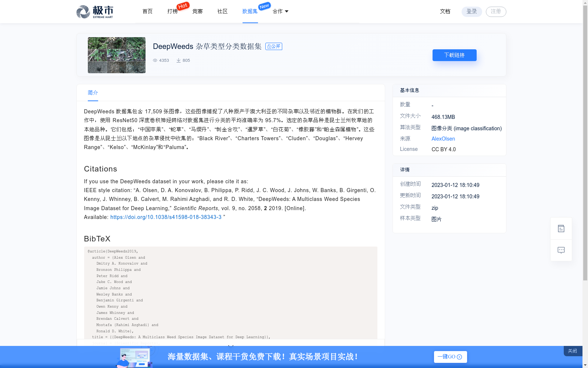
Task: Click the BibTeX heading
Action: pos(97,239)
